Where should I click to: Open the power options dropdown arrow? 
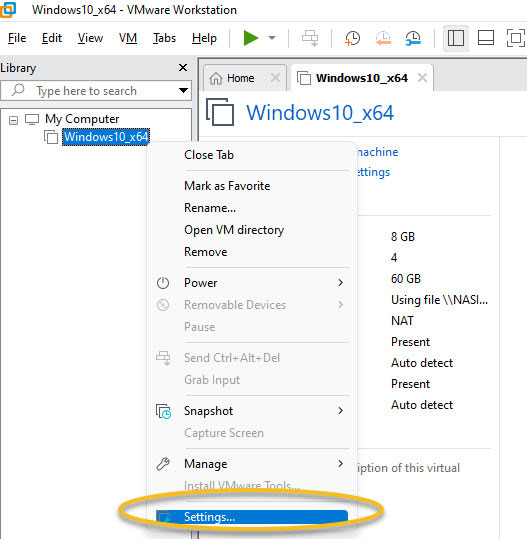pyautogui.click(x=272, y=38)
